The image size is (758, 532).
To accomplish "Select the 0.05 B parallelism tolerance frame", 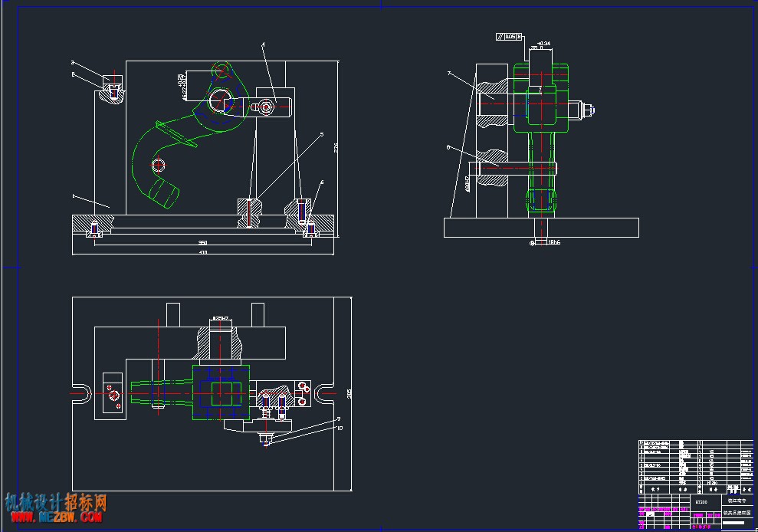I will [x=509, y=37].
